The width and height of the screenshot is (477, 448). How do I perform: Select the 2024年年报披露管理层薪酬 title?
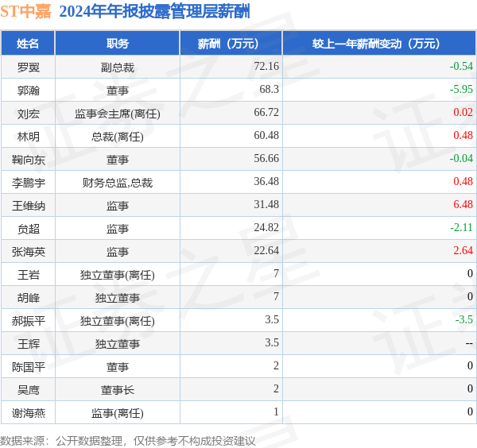[154, 12]
